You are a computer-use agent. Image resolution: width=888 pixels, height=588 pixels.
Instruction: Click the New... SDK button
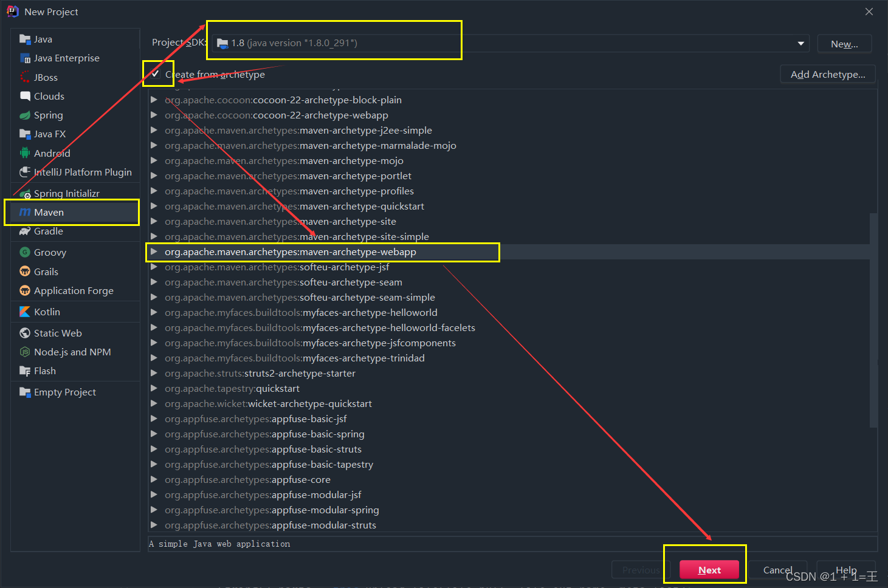pos(844,44)
